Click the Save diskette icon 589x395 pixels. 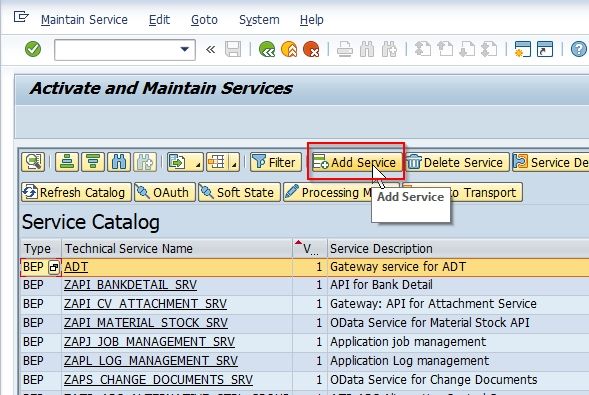[x=233, y=49]
